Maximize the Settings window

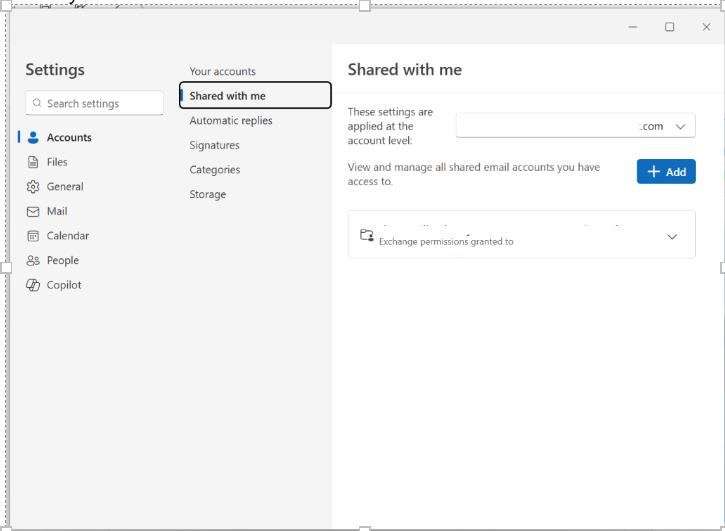coord(670,27)
